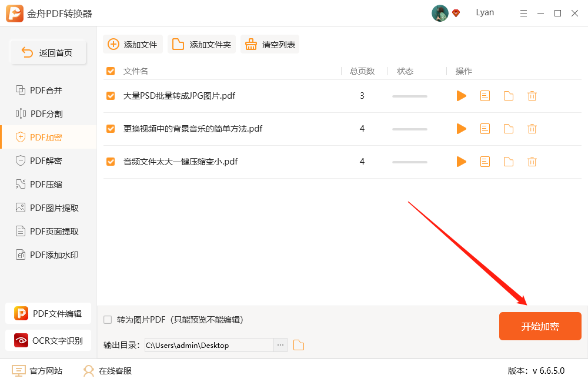Open the PDF压缩 sidebar item
The width and height of the screenshot is (588, 382).
click(48, 185)
